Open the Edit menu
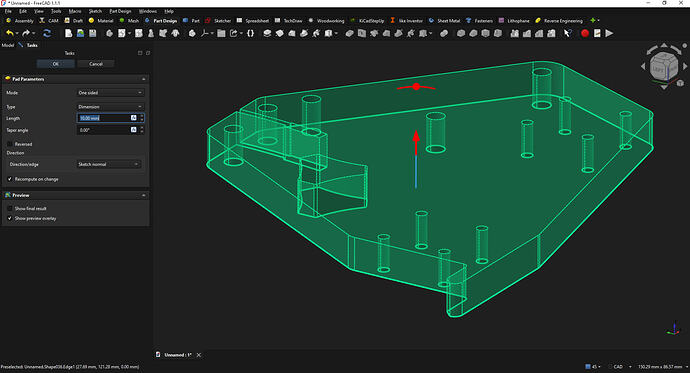The width and height of the screenshot is (690, 373). click(23, 11)
